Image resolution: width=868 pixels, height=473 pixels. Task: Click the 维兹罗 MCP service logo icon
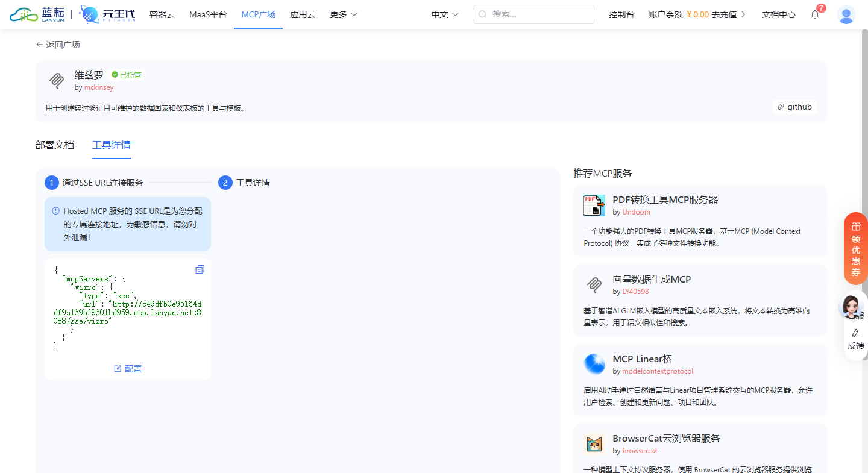click(x=56, y=80)
